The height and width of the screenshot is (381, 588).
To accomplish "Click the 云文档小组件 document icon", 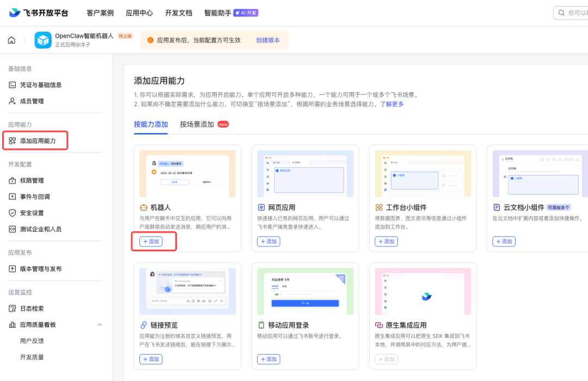I will pyautogui.click(x=497, y=208).
